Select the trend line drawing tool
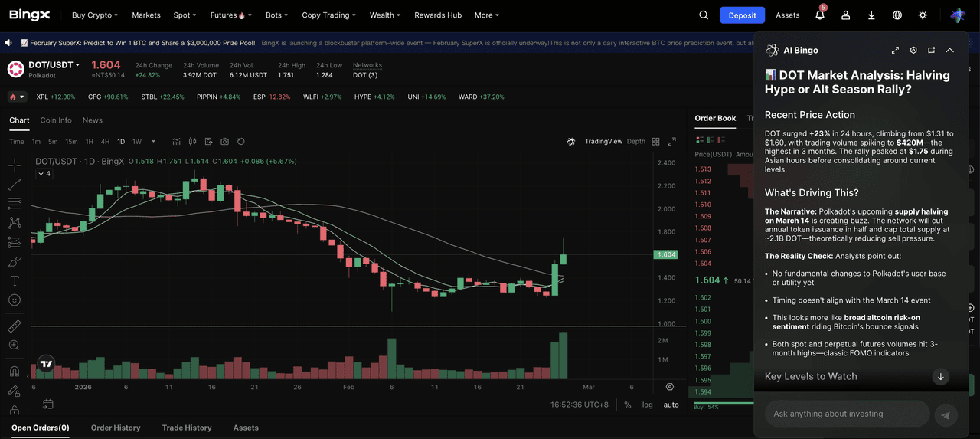The width and height of the screenshot is (980, 439). pyautogui.click(x=15, y=185)
